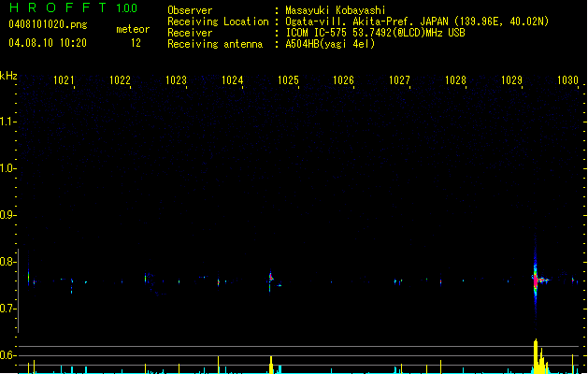Click the observer name Masayuki Kobayashi
This screenshot has height=374, width=588.
click(336, 10)
